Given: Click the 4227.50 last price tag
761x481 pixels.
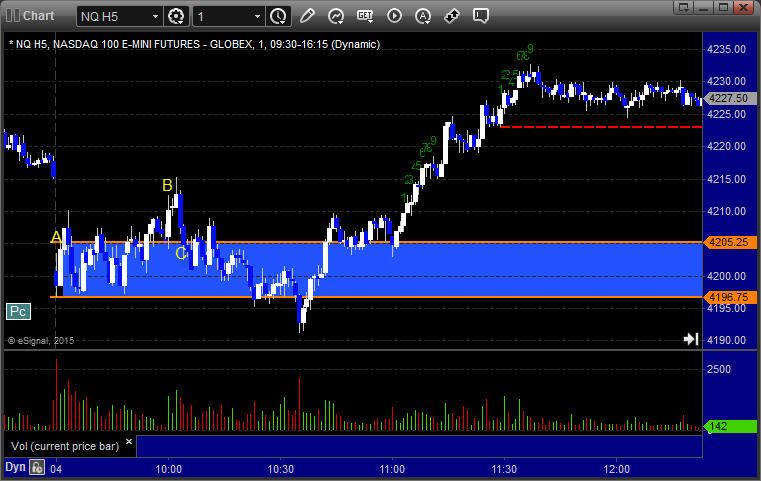Looking at the screenshot, I should [730, 98].
